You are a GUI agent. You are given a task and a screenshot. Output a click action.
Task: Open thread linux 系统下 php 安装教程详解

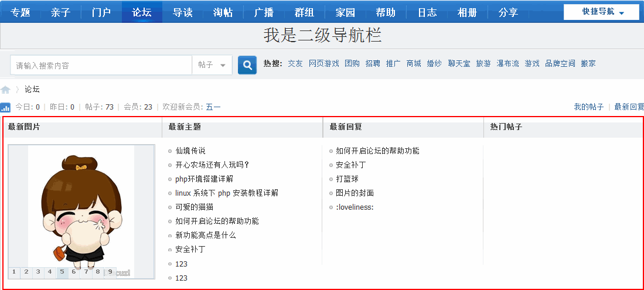226,193
